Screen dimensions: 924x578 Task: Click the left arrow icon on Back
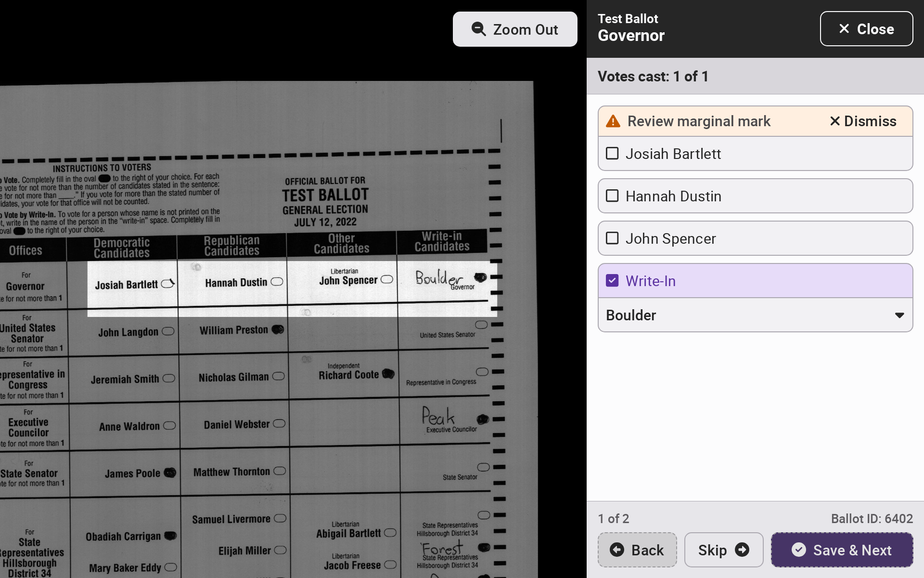pyautogui.click(x=617, y=550)
